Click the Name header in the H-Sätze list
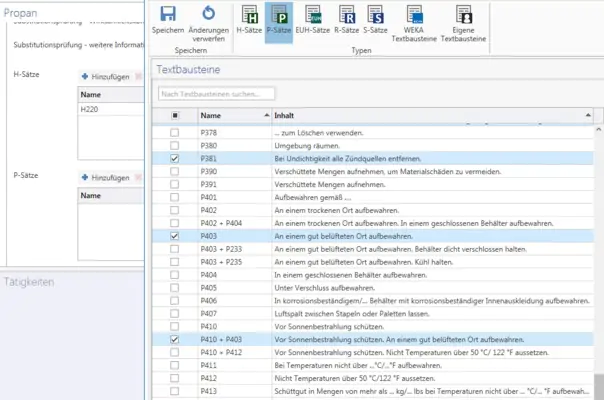 (x=111, y=94)
